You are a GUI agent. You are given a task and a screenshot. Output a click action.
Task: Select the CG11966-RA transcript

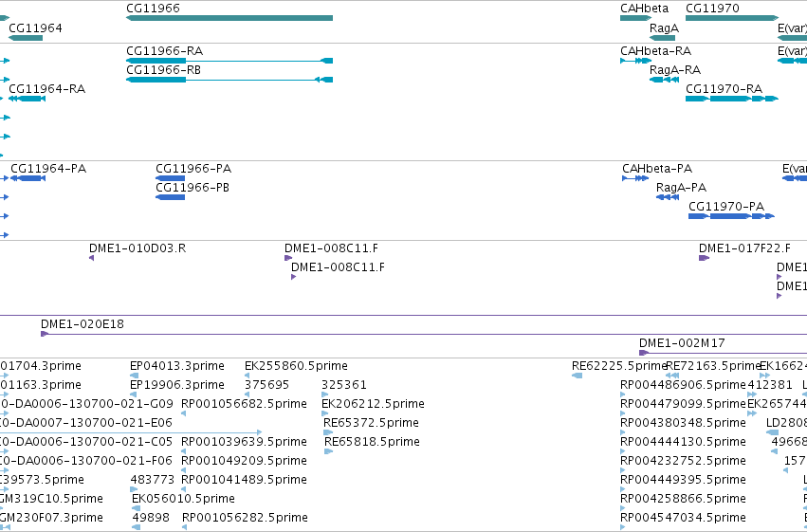coord(229,61)
